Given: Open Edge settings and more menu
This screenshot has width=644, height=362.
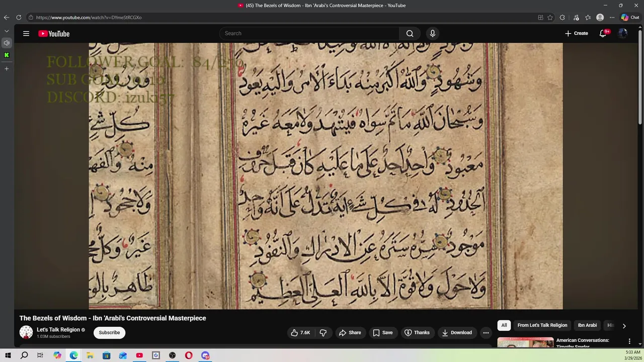Looking at the screenshot, I should coord(612,18).
